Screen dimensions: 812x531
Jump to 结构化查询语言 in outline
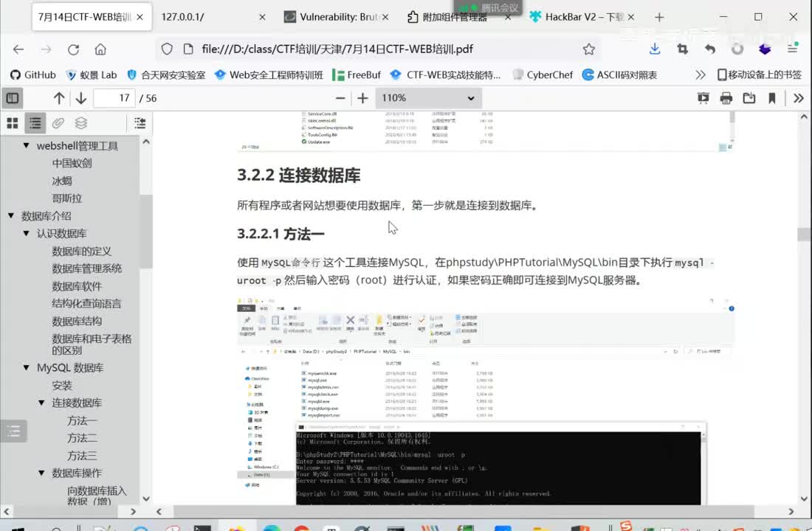point(86,304)
